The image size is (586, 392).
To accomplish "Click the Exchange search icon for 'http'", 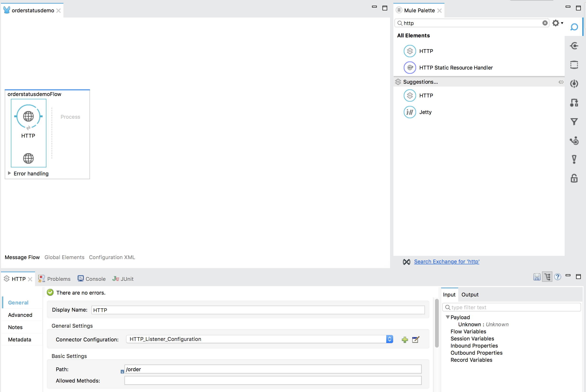I will [406, 262].
